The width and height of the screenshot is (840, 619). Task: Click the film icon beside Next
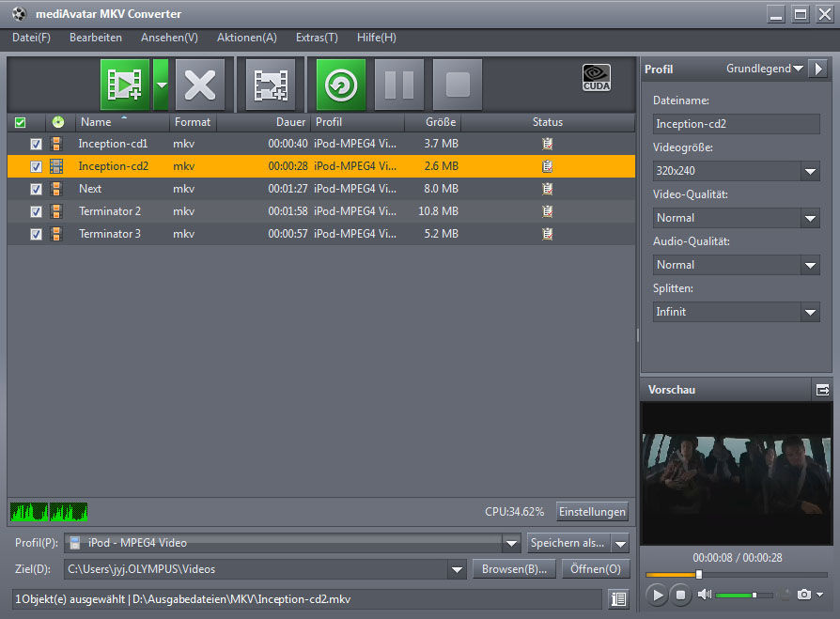[x=56, y=189]
